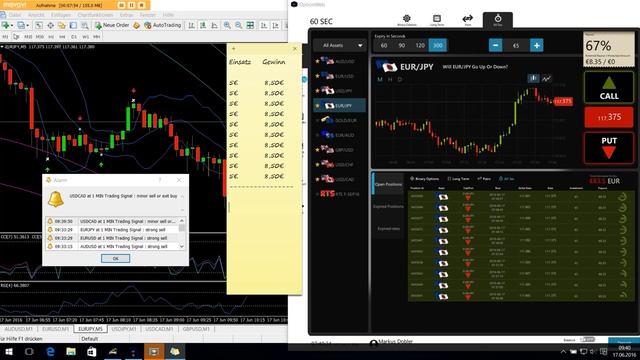
Task: Switch to the AUDUSD,M1 chart tab
Action: pos(18,329)
